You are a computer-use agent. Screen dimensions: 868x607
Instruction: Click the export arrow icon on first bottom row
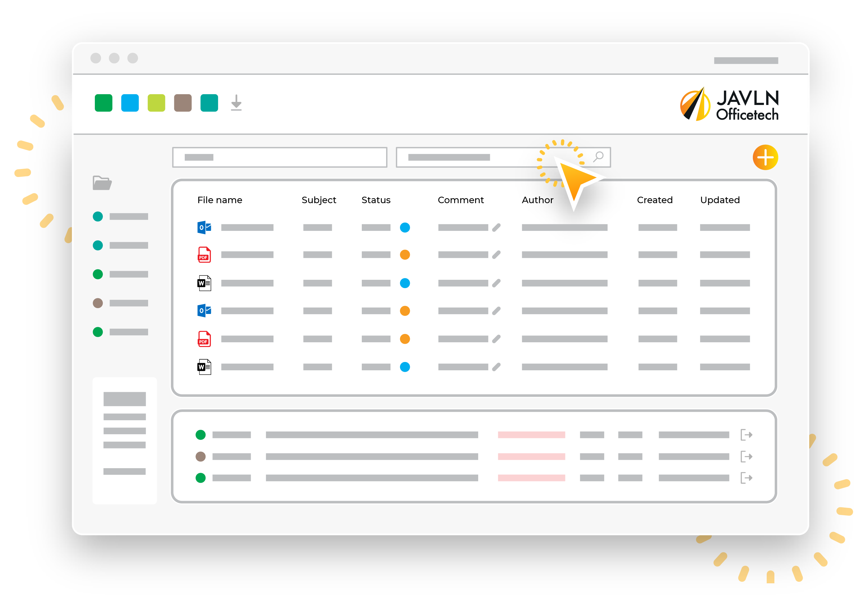point(746,435)
